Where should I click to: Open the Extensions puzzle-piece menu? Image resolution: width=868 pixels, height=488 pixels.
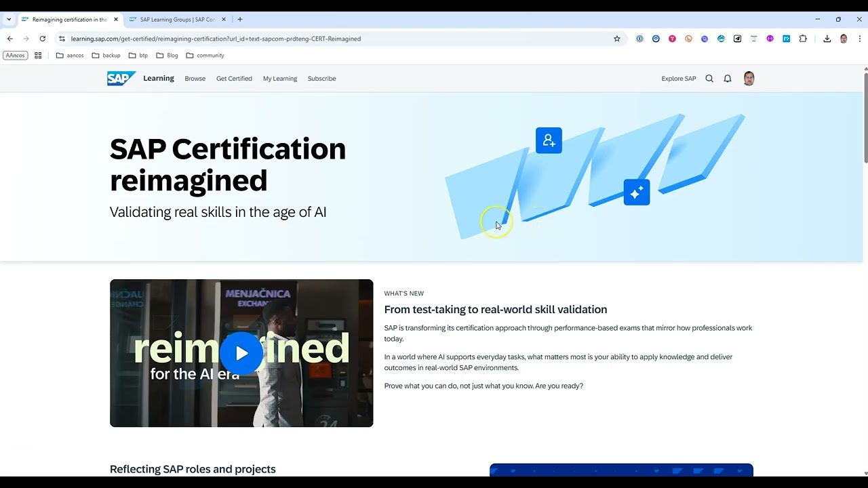pos(803,39)
